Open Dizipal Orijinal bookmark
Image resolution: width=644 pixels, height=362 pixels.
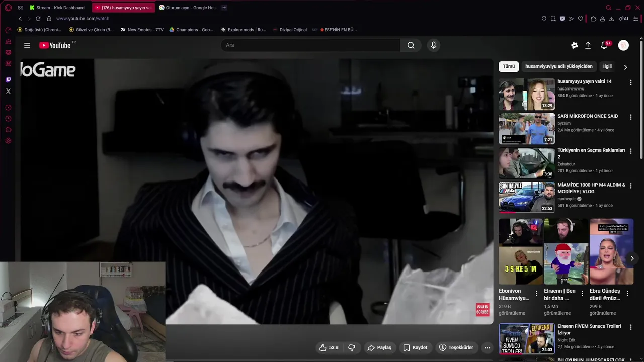[x=289, y=30]
